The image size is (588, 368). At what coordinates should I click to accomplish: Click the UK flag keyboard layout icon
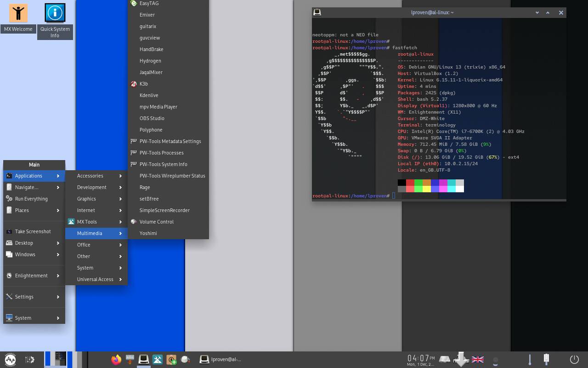coord(478,359)
